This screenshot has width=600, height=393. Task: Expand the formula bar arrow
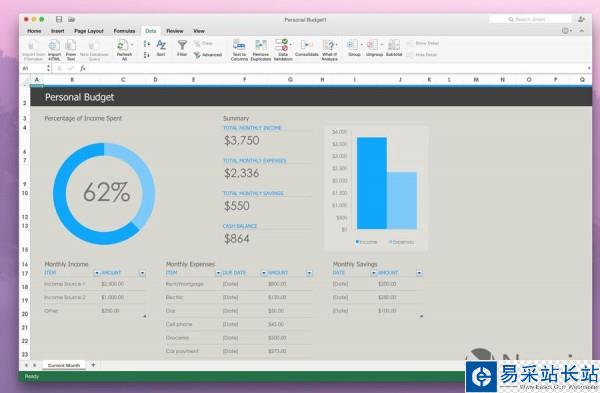(589, 68)
